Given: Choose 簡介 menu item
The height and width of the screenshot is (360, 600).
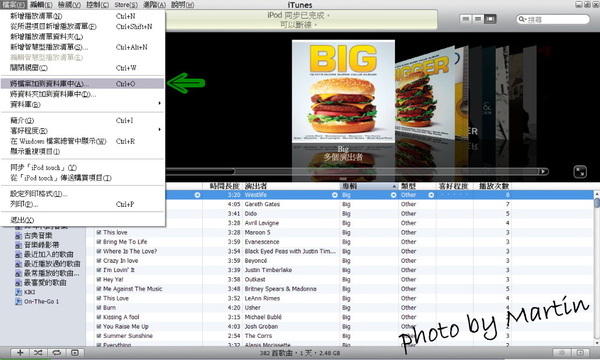Looking at the screenshot, I should click(x=82, y=121).
